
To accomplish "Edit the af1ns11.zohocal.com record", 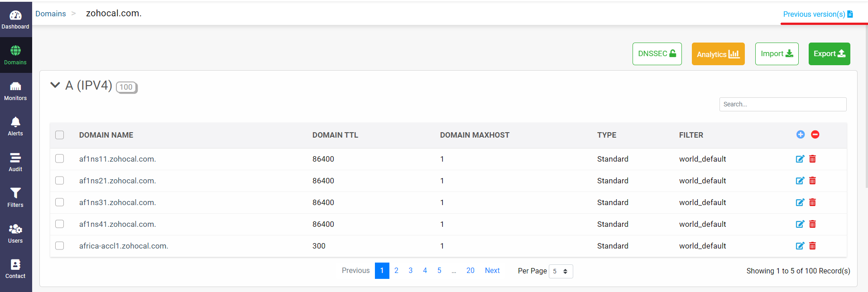I will coord(800,159).
